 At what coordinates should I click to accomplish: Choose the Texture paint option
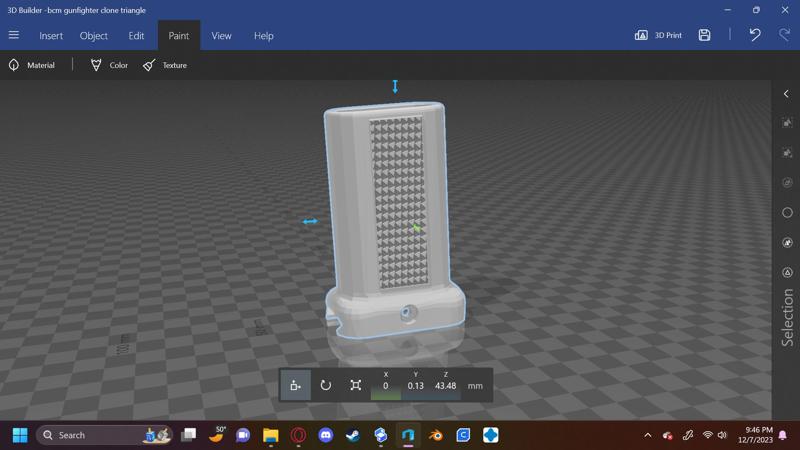coord(165,65)
